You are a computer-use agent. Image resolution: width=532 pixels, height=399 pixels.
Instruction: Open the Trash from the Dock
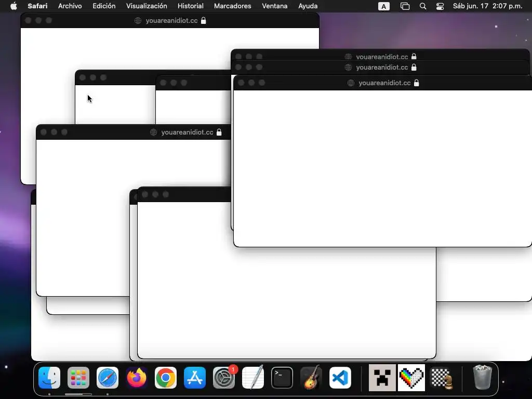482,377
